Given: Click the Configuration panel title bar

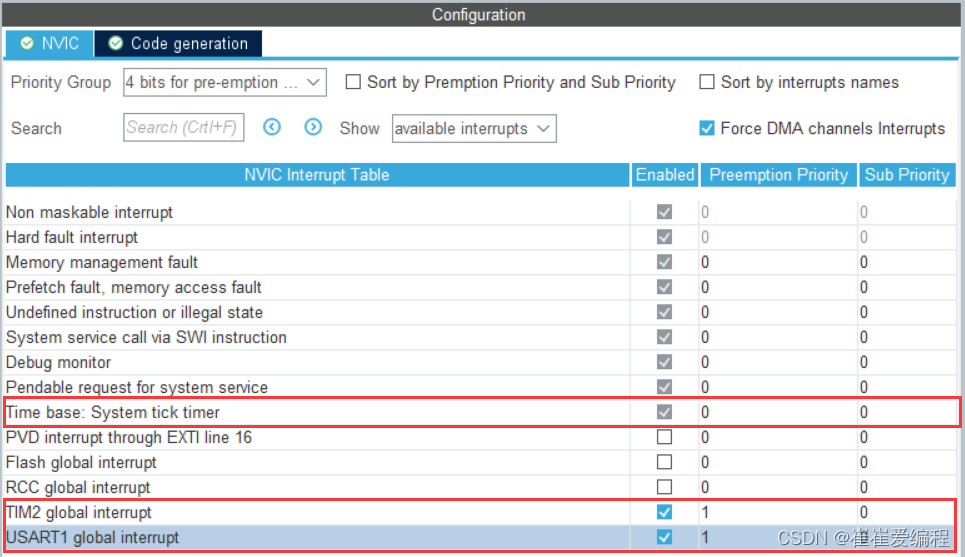Looking at the screenshot, I should click(479, 14).
